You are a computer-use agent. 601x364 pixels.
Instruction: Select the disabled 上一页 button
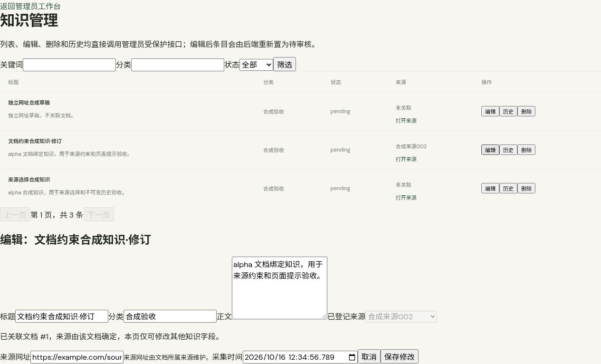(x=15, y=214)
